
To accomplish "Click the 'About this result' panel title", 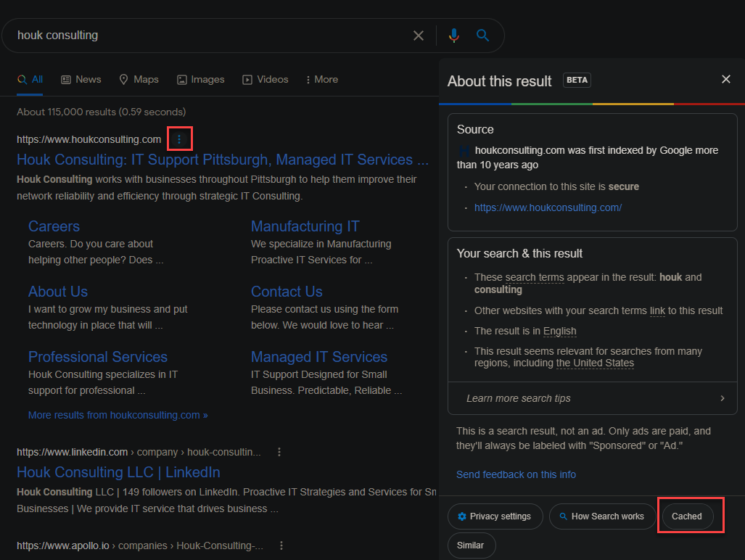I will (x=499, y=81).
